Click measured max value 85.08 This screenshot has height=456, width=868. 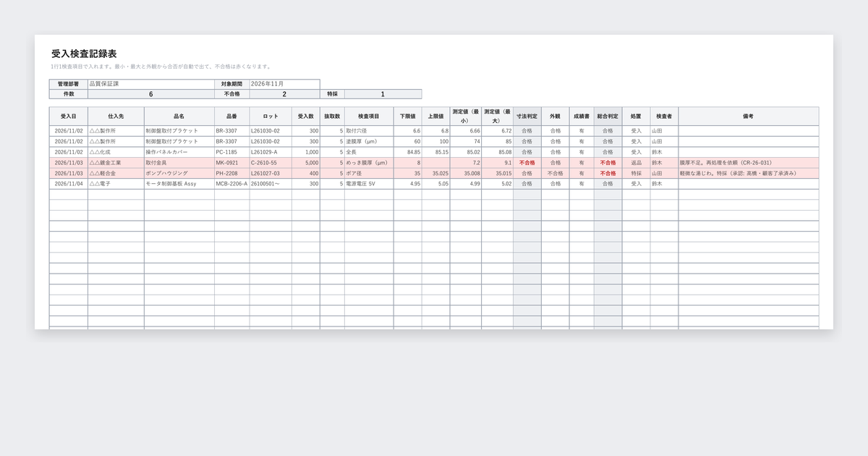[x=497, y=152]
